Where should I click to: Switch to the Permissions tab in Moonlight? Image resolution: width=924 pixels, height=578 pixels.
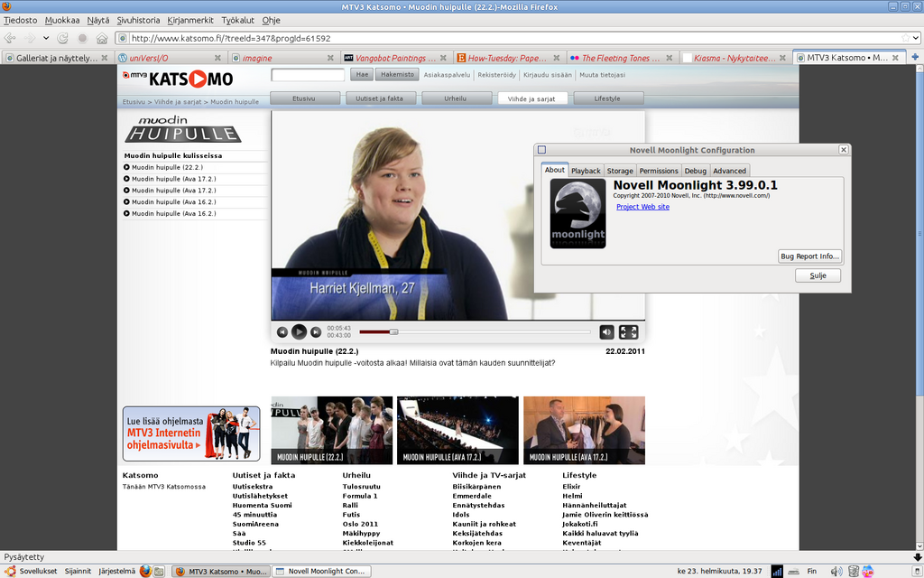[659, 171]
